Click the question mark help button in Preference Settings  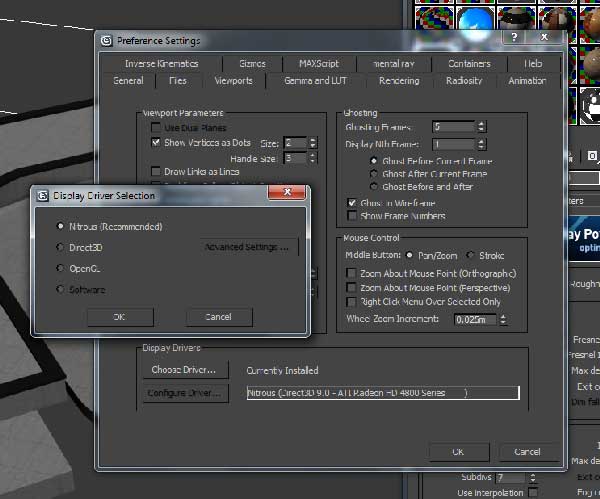514,37
